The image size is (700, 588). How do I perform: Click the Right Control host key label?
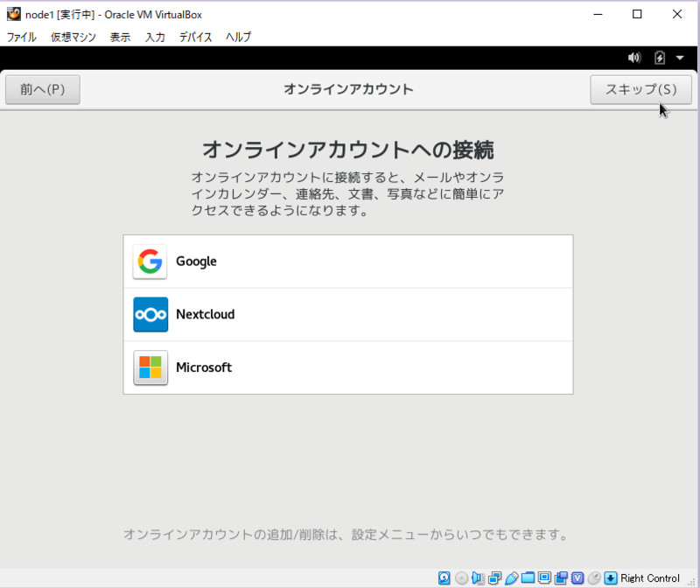pos(650,578)
